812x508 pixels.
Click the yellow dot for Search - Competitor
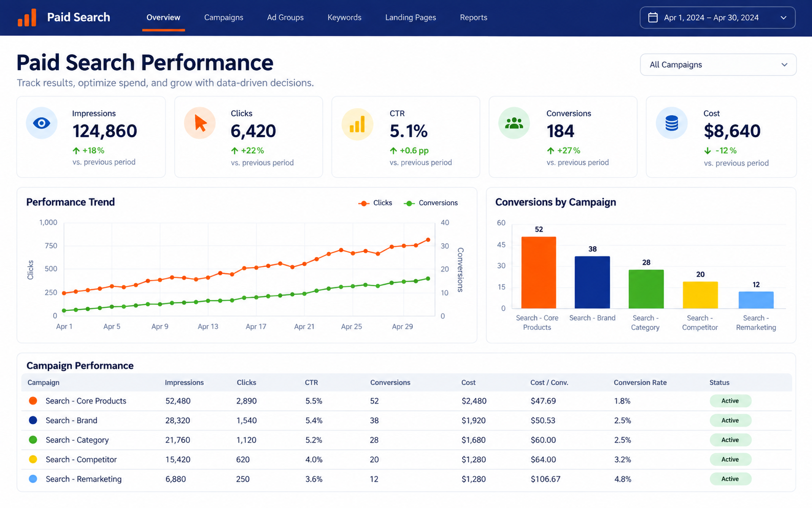tap(33, 459)
